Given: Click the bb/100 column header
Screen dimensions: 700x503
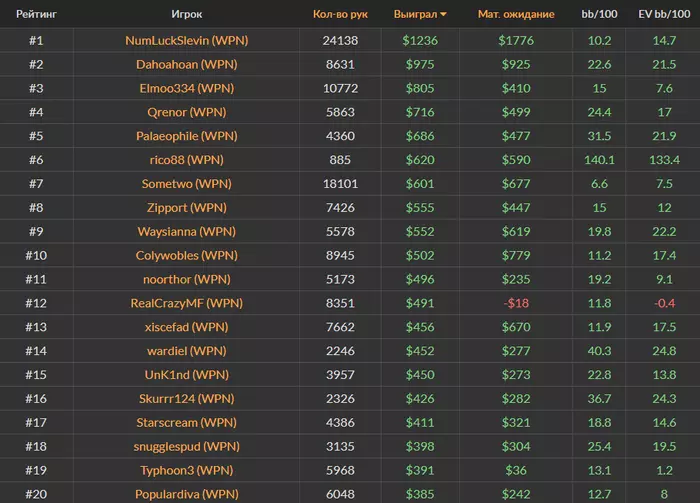Looking at the screenshot, I should pyautogui.click(x=599, y=14).
